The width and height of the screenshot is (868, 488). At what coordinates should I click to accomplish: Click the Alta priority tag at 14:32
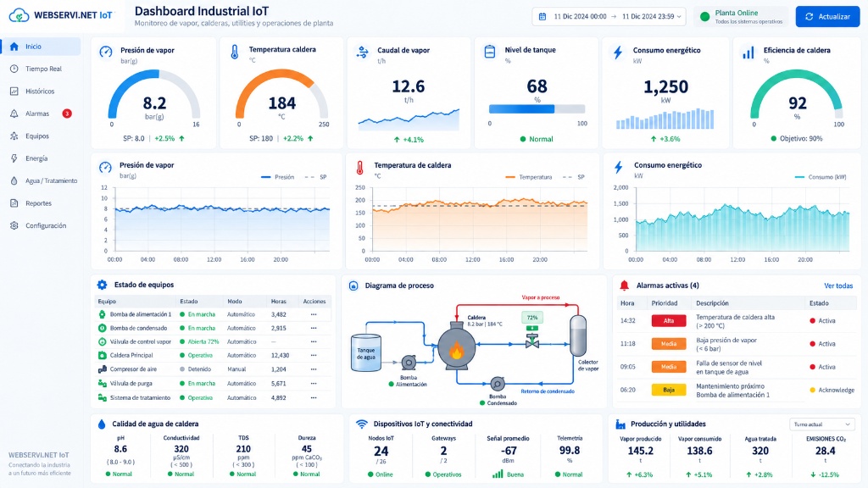pyautogui.click(x=669, y=321)
